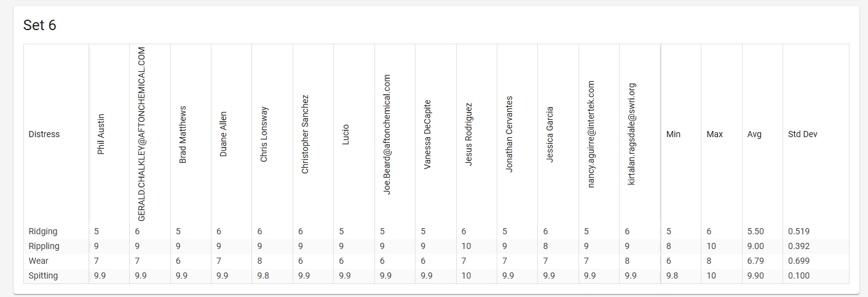Click the Rippling row label
The width and height of the screenshot is (868, 297).
coord(44,246)
